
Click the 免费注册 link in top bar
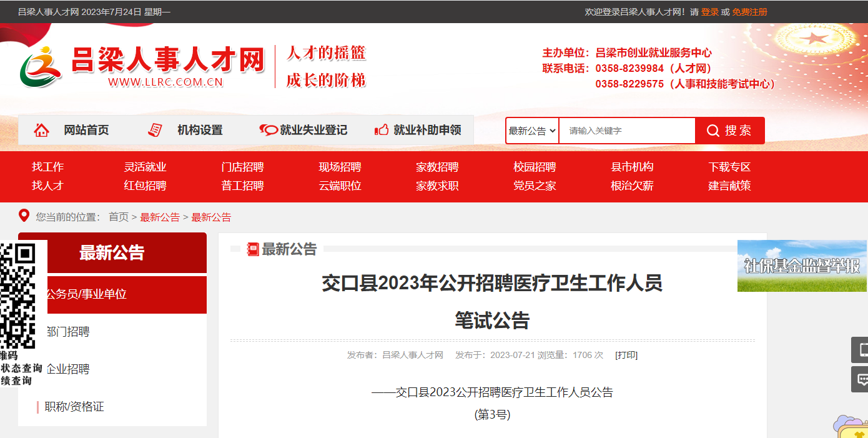(x=750, y=12)
